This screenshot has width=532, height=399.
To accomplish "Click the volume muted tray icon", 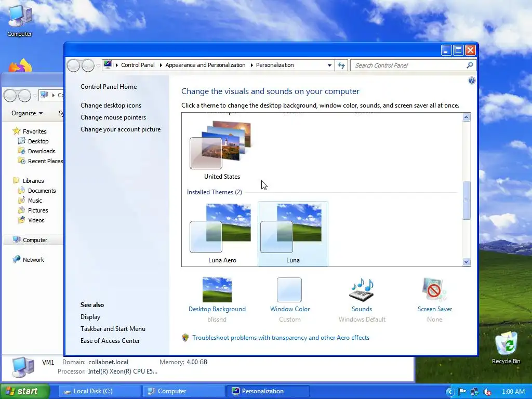I will point(487,392).
